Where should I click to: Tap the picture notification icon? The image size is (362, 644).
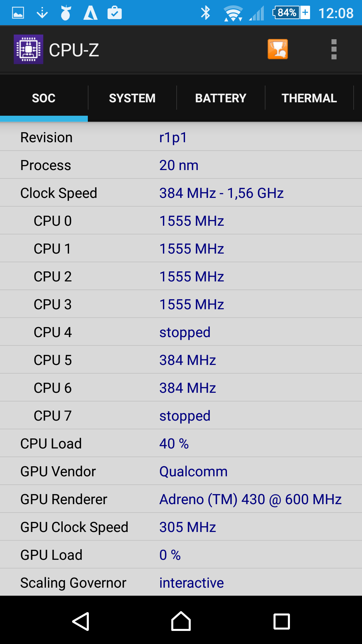pos(18,13)
